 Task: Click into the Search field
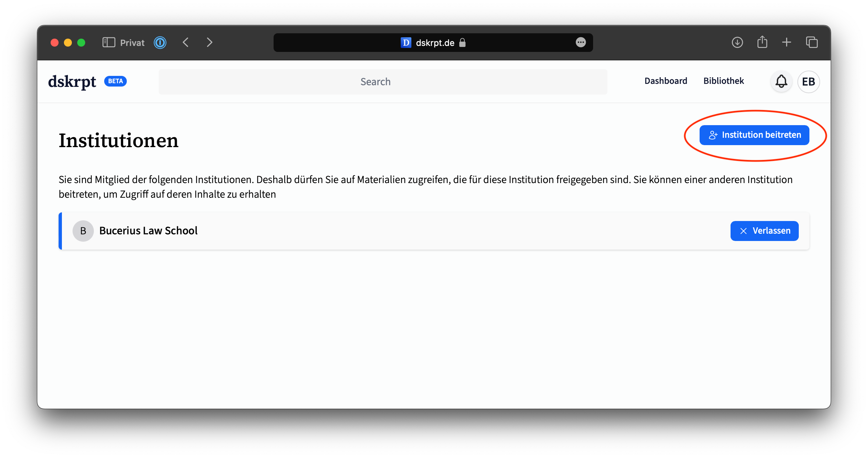click(x=382, y=82)
